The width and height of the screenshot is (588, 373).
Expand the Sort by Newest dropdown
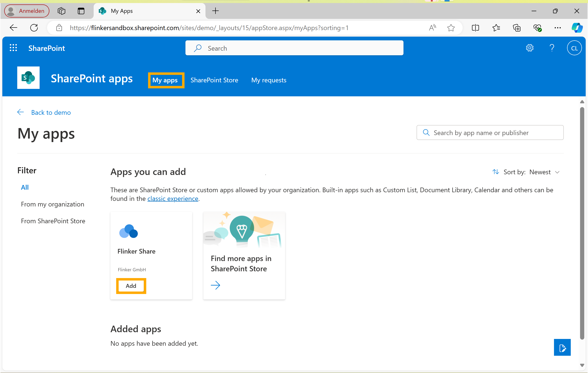tap(557, 171)
